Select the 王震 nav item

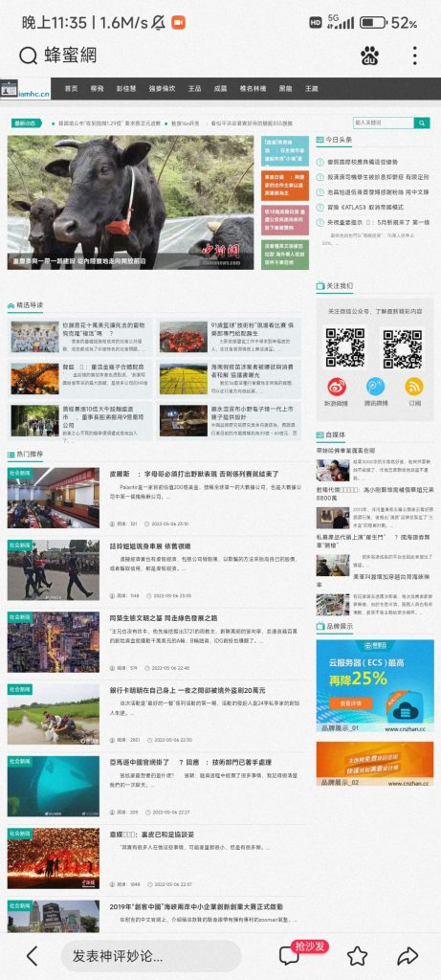pyautogui.click(x=312, y=89)
